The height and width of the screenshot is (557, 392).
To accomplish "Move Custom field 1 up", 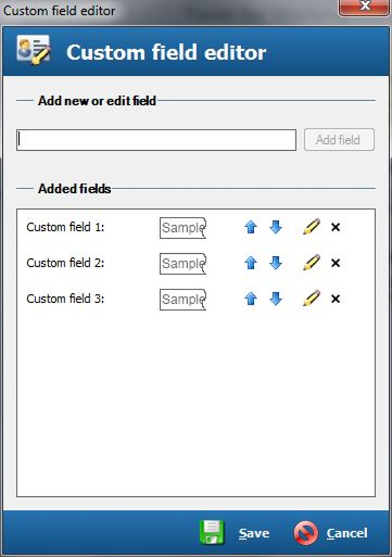I will click(x=251, y=227).
